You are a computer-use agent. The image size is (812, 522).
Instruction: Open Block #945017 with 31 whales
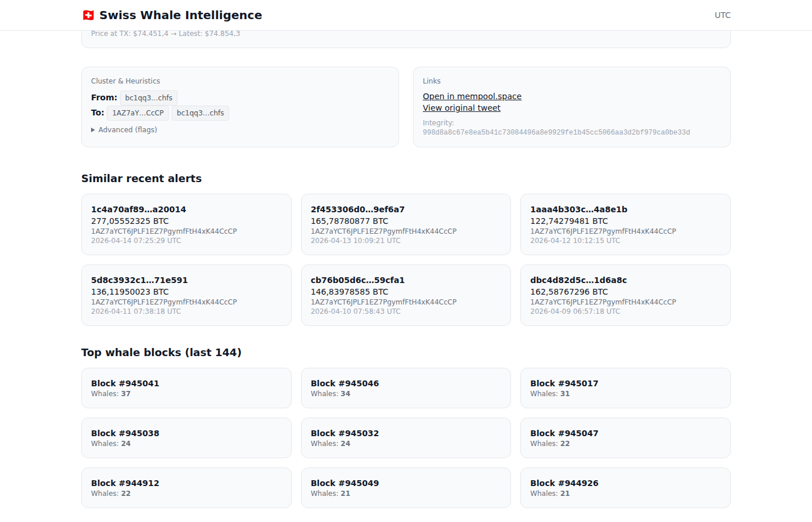coord(625,388)
